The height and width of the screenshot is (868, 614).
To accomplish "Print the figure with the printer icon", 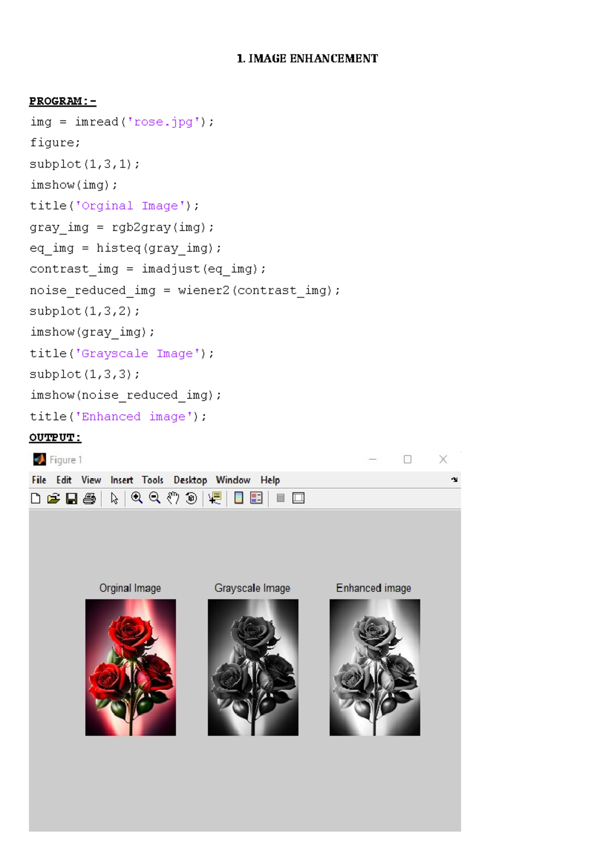I will click(90, 498).
